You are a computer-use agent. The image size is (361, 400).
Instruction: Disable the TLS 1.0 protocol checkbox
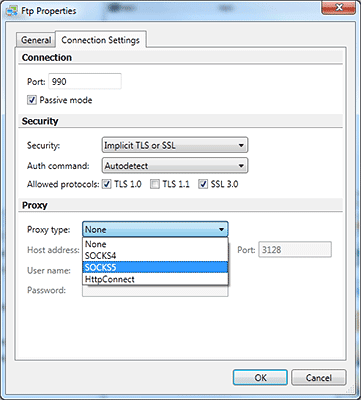(107, 184)
